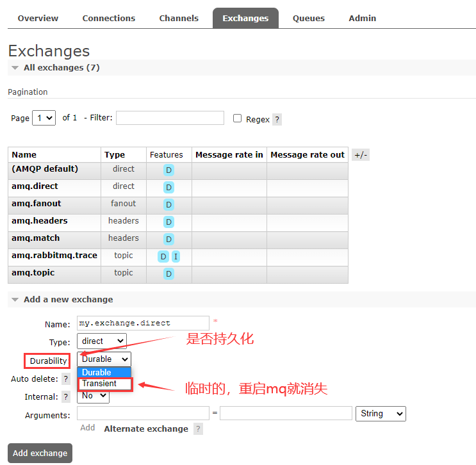The width and height of the screenshot is (476, 465).
Task: Switch to the Overview tab
Action: pos(38,18)
